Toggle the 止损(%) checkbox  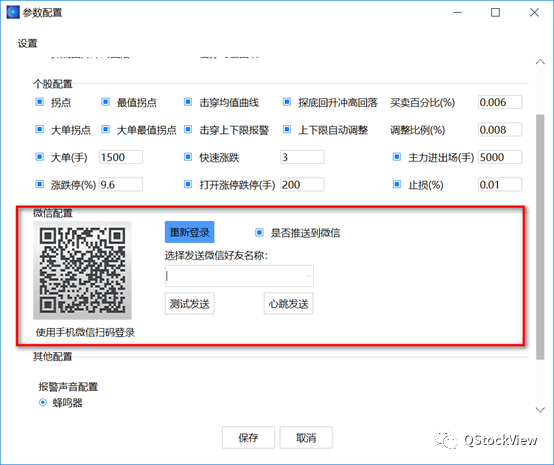(397, 184)
